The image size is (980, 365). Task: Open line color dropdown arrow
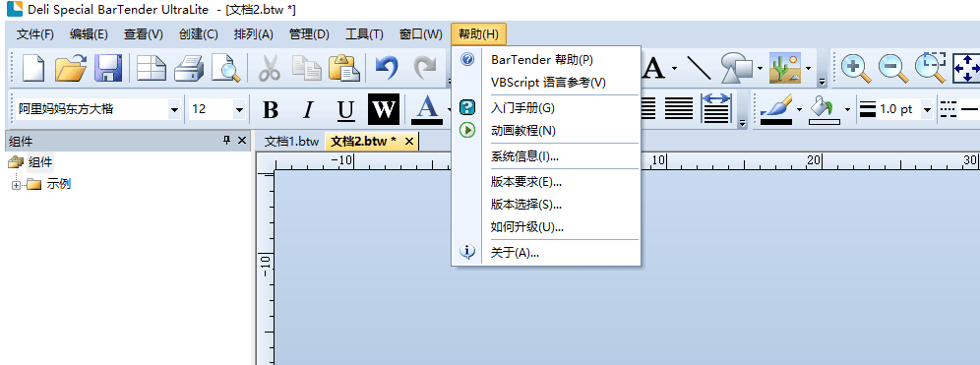tap(799, 109)
